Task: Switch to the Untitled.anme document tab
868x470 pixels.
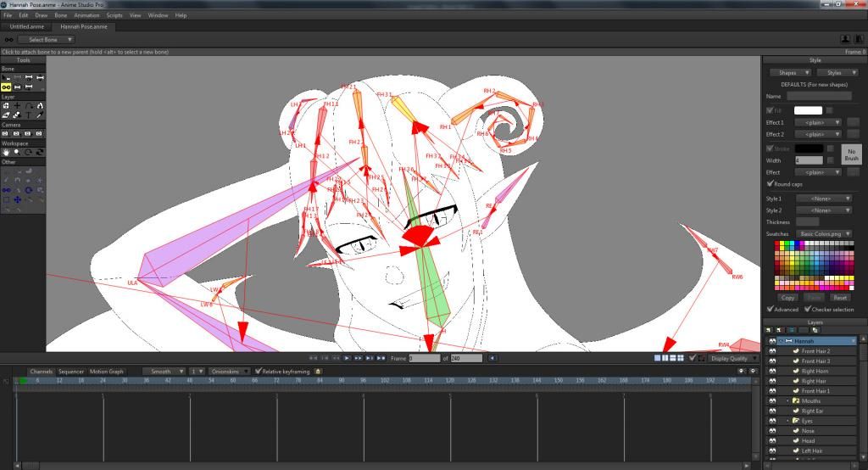Action: (x=26, y=26)
